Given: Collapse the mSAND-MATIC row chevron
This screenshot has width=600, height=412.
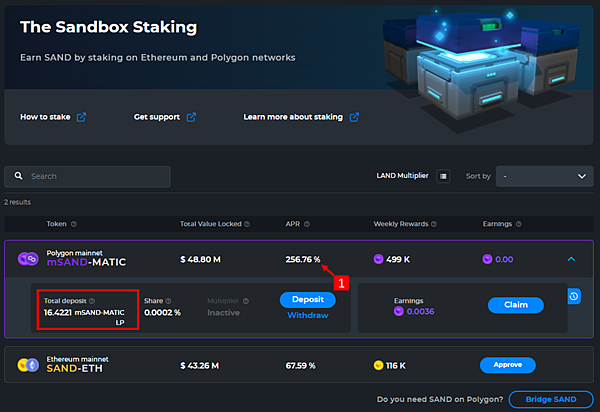Looking at the screenshot, I should [x=571, y=259].
